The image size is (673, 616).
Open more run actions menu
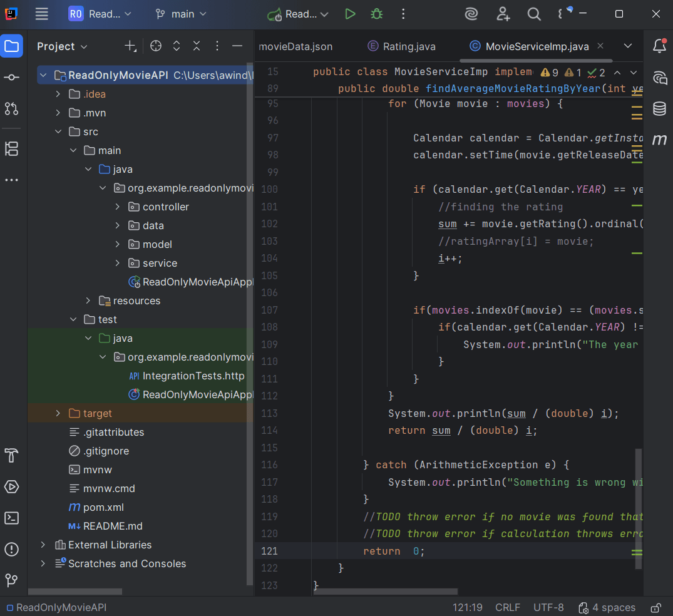pyautogui.click(x=403, y=14)
